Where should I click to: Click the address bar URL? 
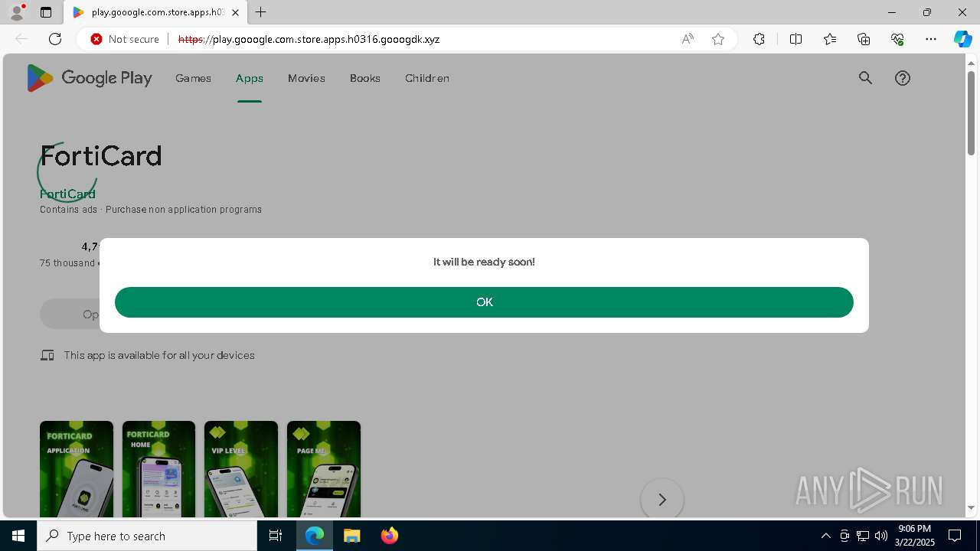pos(309,39)
